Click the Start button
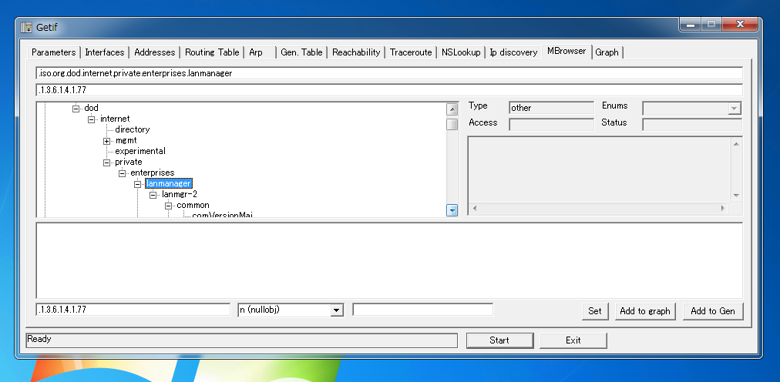Viewport: 780px width, 382px height. (499, 340)
